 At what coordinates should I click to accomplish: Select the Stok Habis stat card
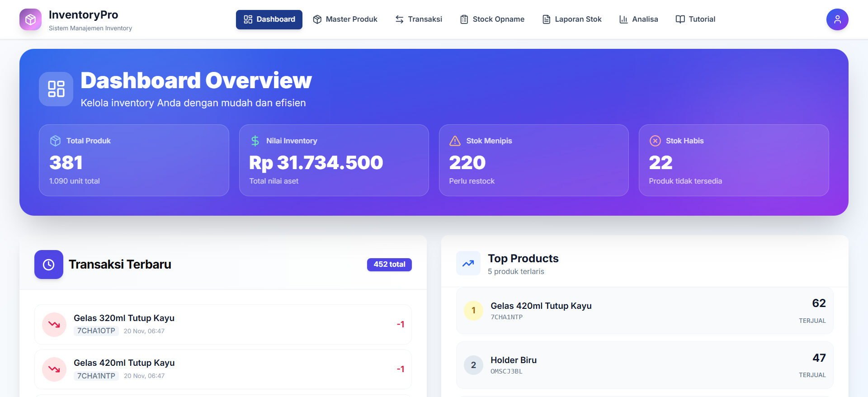(734, 161)
